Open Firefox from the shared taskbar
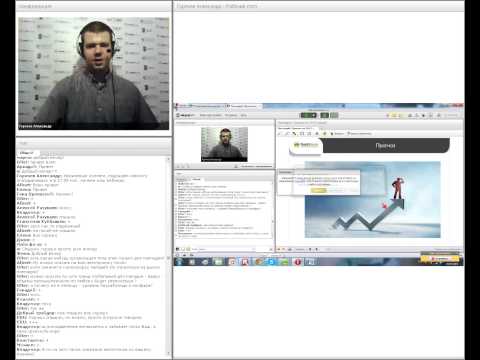This screenshot has width=480, height=360. (259, 262)
